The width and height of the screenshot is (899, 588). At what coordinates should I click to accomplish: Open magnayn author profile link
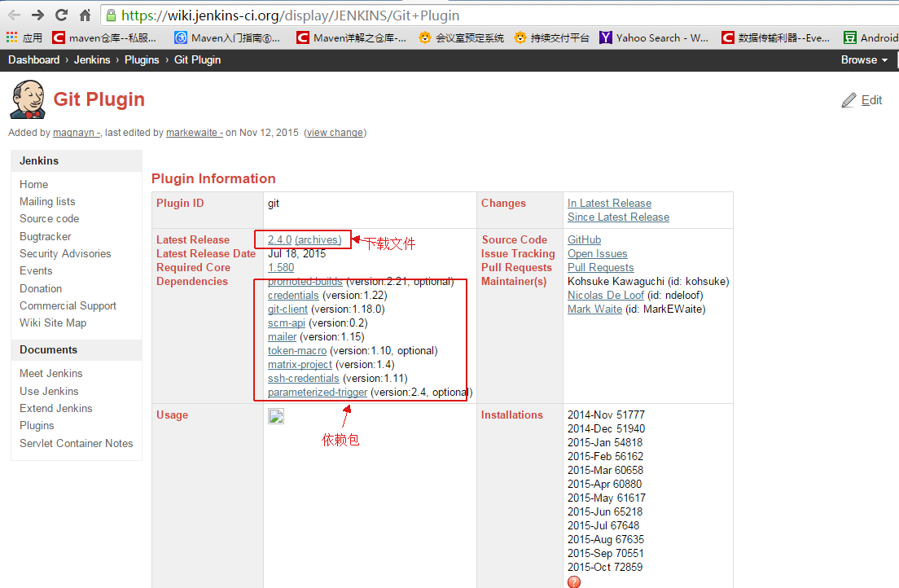[77, 133]
